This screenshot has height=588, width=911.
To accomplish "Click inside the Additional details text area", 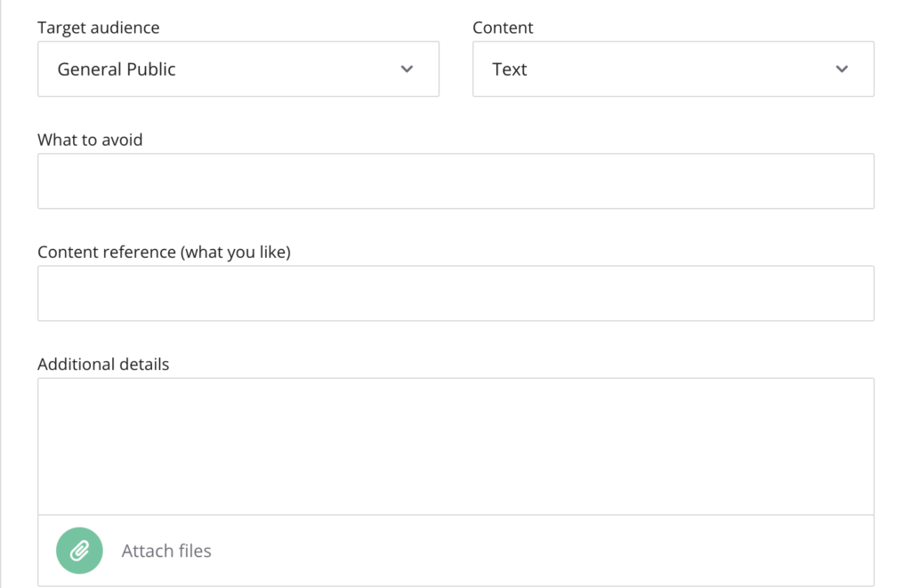I will (456, 447).
